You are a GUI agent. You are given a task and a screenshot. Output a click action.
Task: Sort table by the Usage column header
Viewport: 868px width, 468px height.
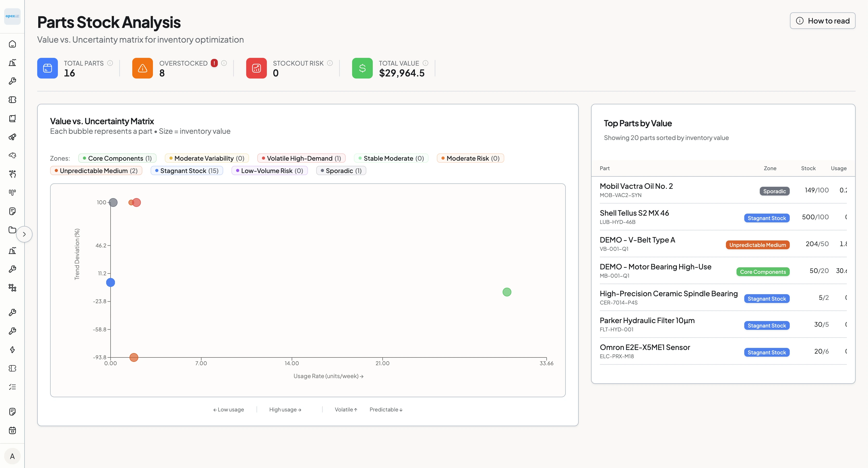click(839, 168)
